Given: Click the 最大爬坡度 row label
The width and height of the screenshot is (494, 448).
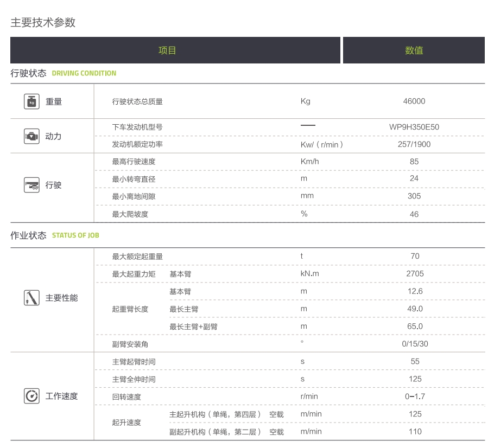Looking at the screenshot, I should [x=130, y=214].
